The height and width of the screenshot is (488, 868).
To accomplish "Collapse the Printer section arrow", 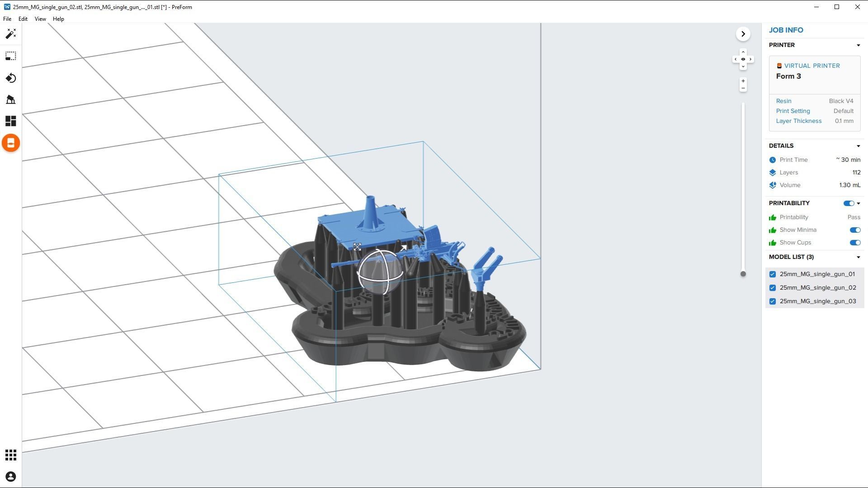I will pos(858,45).
